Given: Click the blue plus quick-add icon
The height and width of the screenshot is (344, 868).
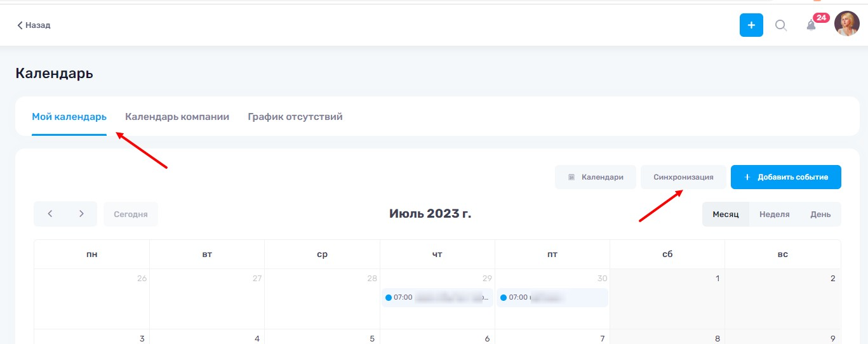Looking at the screenshot, I should (x=751, y=25).
